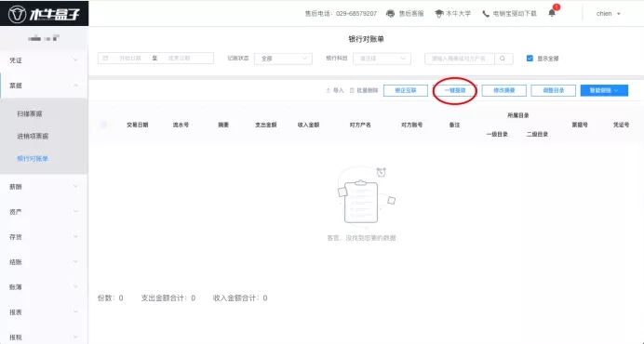Screen dimensions: 644x344
Task: Open the 报表 sidebar menu
Action: point(44,312)
